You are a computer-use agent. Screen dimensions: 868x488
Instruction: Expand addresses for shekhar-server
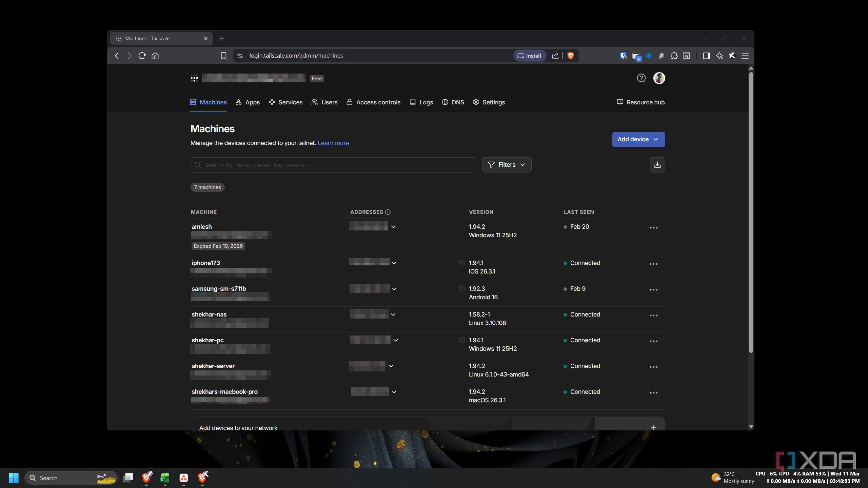(x=391, y=366)
